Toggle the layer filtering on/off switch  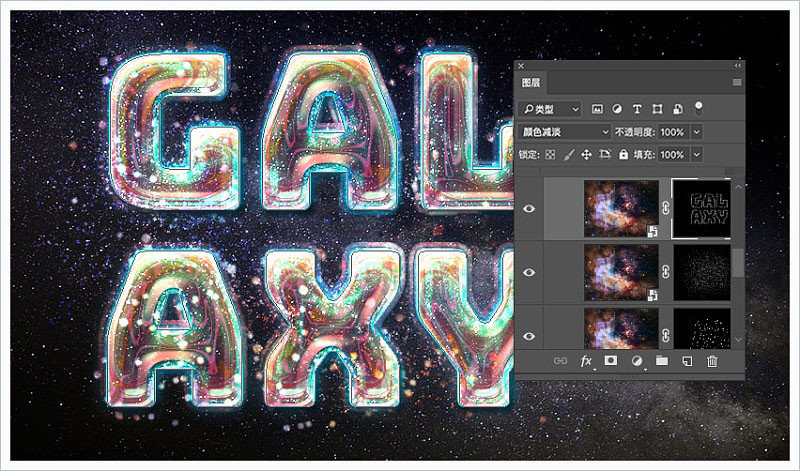pos(698,108)
